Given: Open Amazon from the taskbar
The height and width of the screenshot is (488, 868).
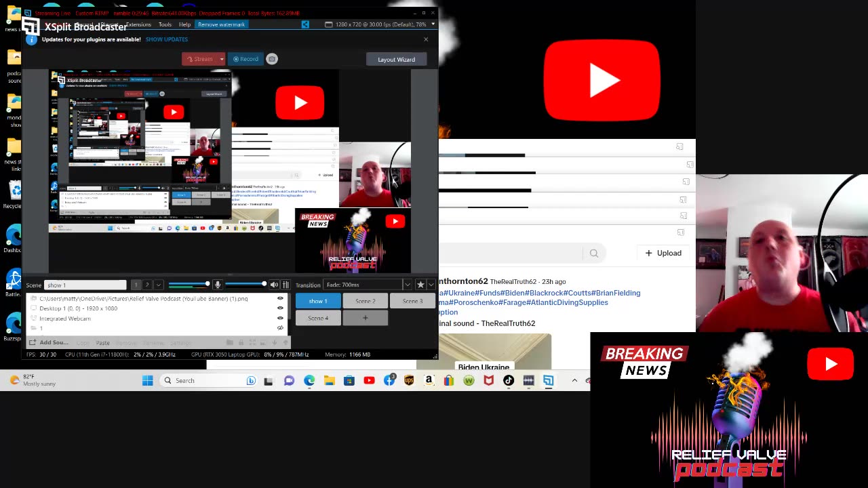Looking at the screenshot, I should [x=429, y=380].
